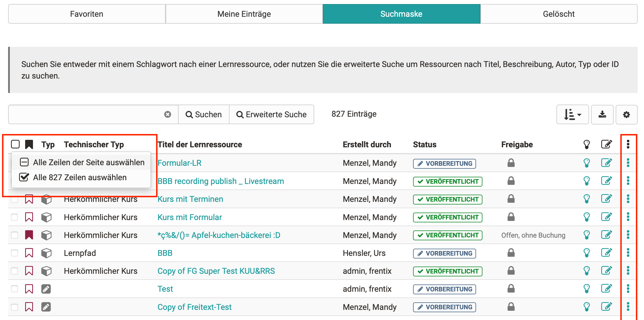Switch to the Favoriten tab
This screenshot has width=644, height=320.
coord(87,14)
